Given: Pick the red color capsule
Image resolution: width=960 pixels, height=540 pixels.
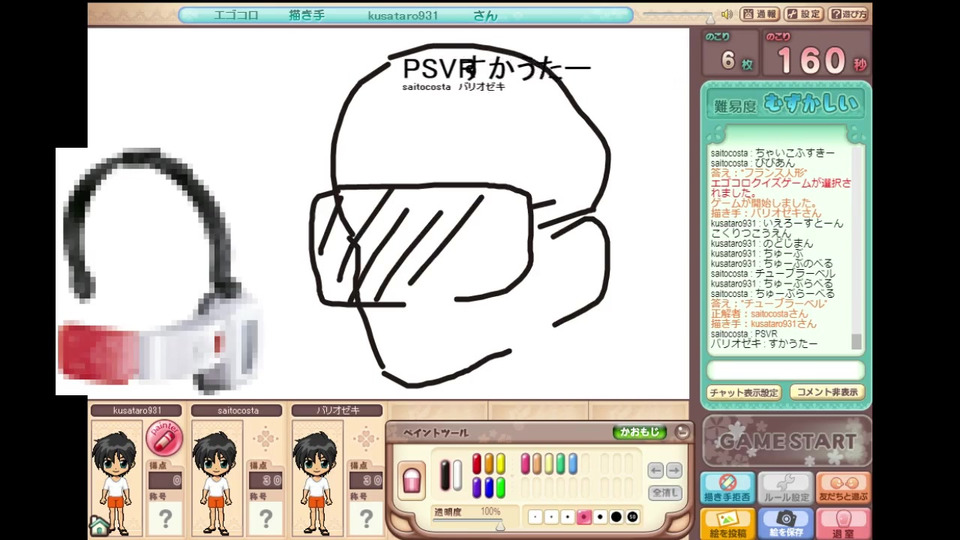Looking at the screenshot, I should coord(476,463).
